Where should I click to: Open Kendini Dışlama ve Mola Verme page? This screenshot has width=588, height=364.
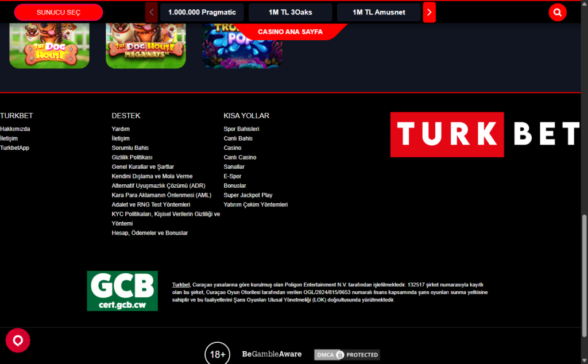click(152, 176)
